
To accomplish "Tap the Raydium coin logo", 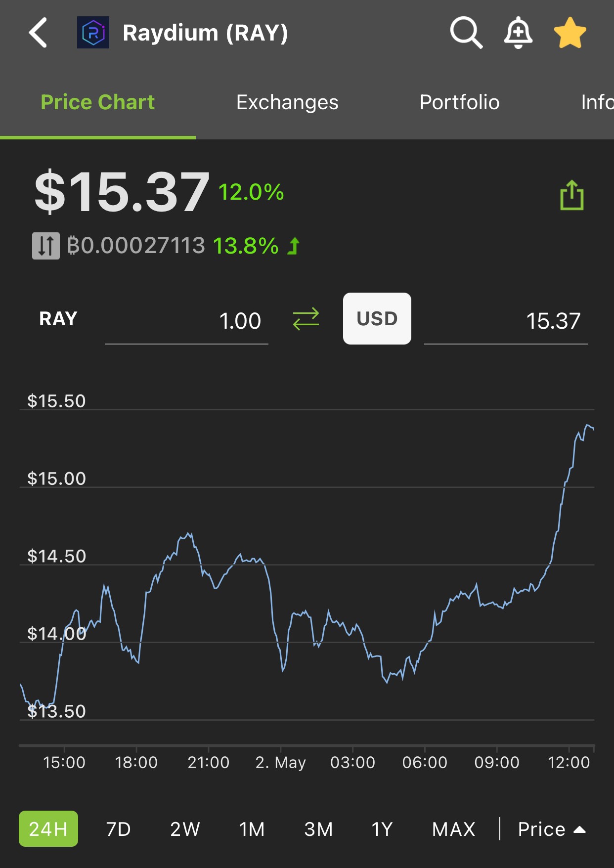I will pos(93,33).
